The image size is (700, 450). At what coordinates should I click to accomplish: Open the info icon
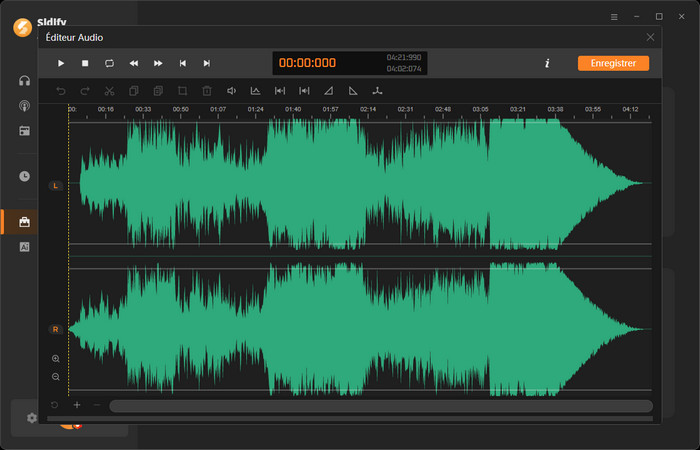click(547, 63)
